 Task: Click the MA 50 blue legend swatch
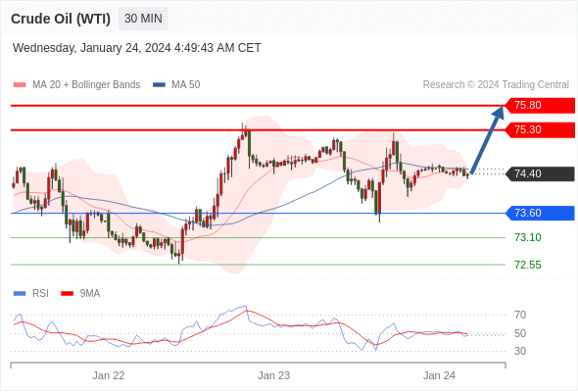(159, 85)
